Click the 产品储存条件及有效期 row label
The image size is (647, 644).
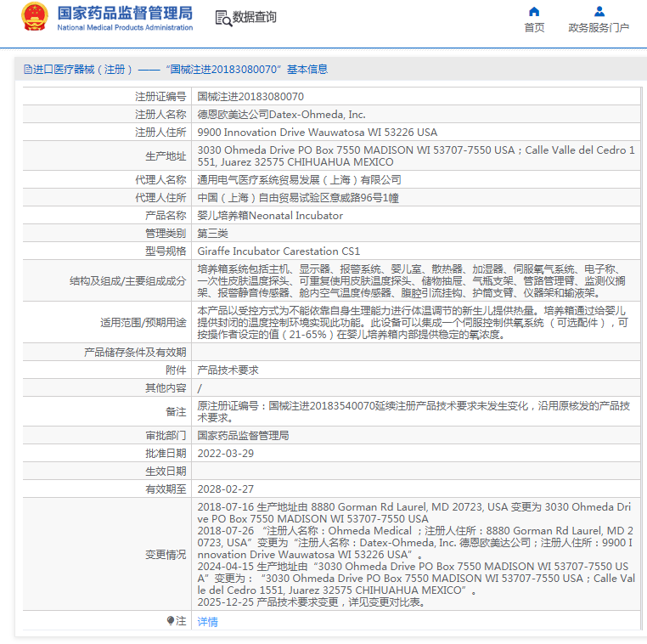click(135, 353)
